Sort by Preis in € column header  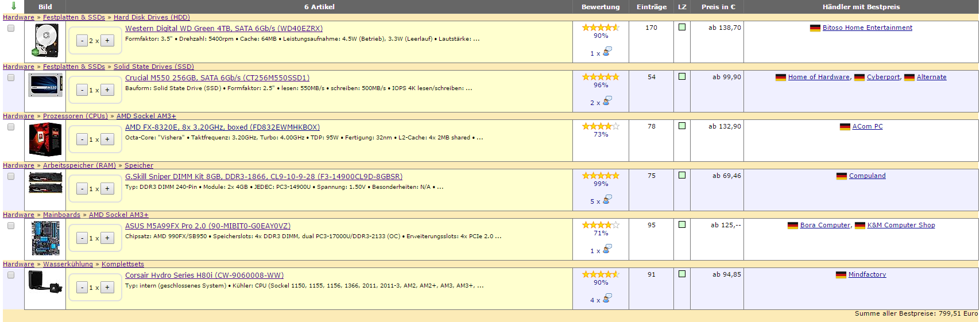(x=718, y=7)
